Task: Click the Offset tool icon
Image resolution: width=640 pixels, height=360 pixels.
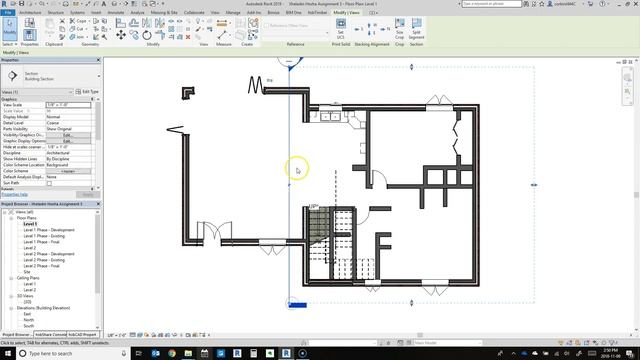Action: click(x=134, y=23)
